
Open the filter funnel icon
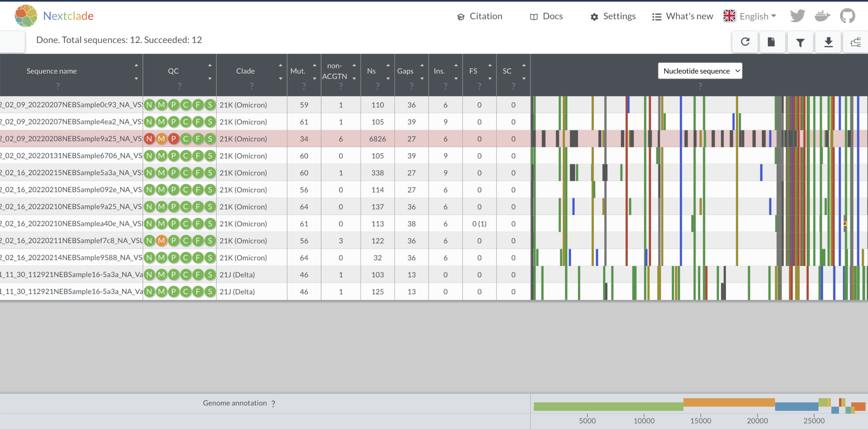click(800, 42)
